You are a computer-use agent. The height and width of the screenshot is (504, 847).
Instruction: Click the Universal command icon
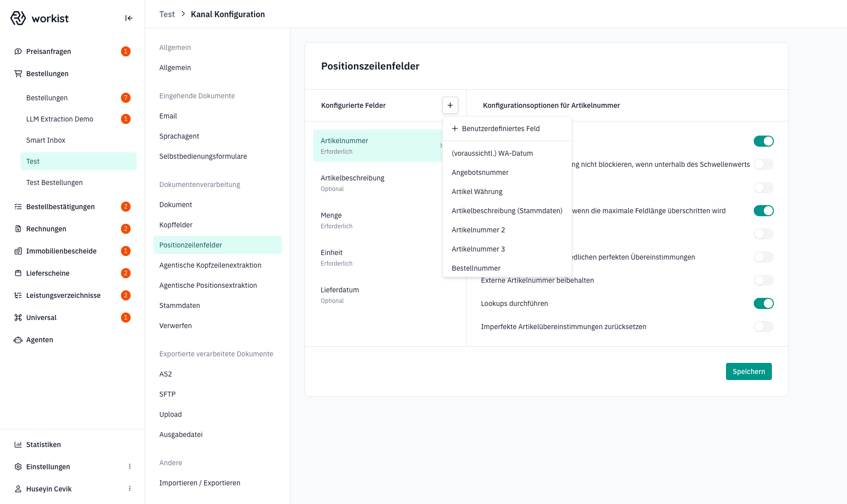click(x=18, y=318)
